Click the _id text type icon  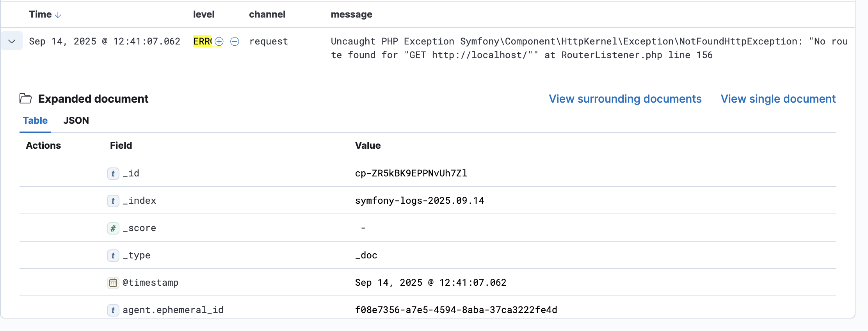(113, 173)
